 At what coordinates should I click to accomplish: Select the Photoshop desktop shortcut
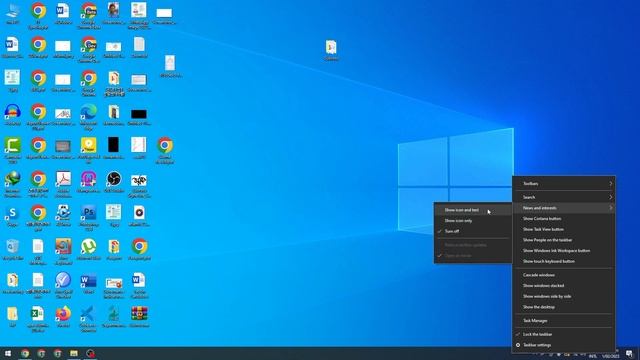tap(89, 218)
